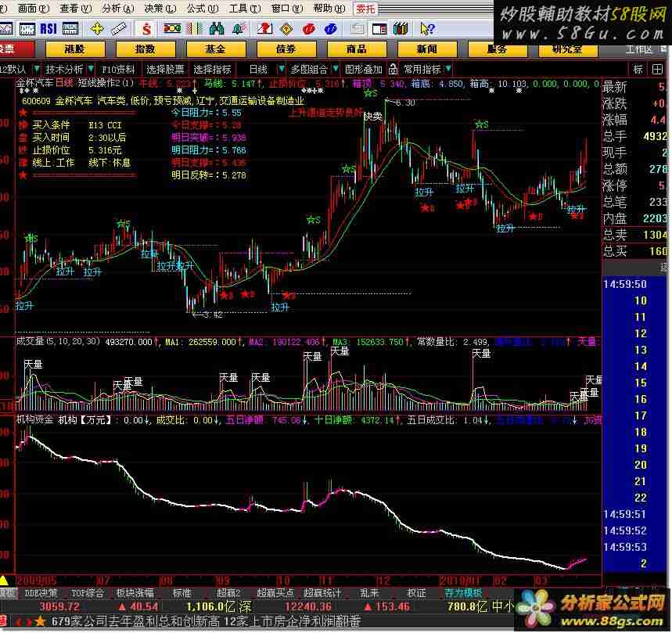This screenshot has width=672, height=633.
Task: Click the binoculars search icon
Action: (217, 29)
